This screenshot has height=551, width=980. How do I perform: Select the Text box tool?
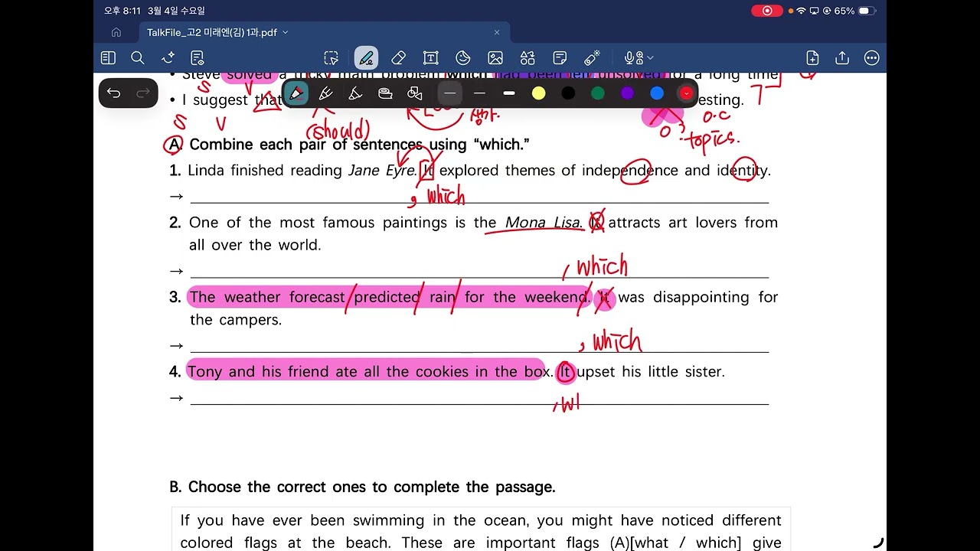[430, 58]
